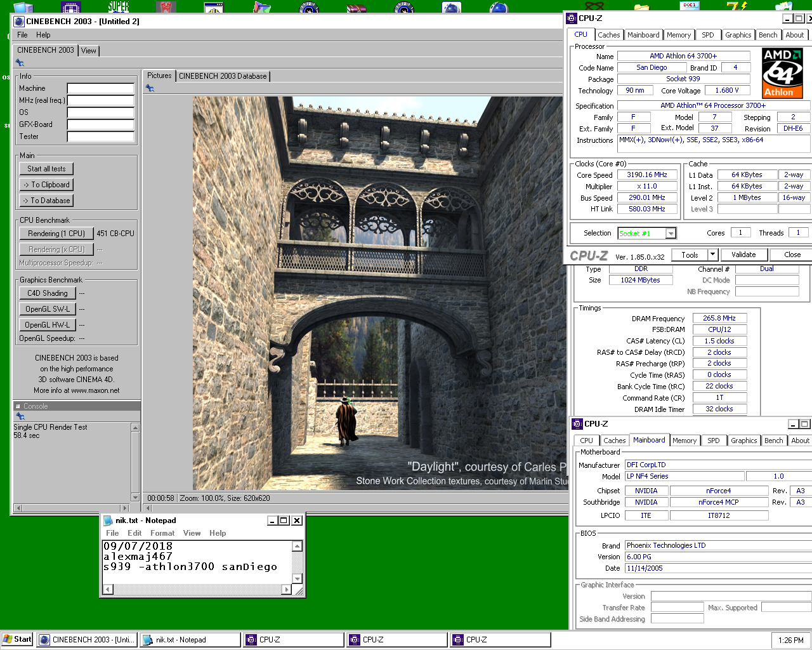Open Memory tab in the Motherboard CPU-Z window

(x=684, y=441)
